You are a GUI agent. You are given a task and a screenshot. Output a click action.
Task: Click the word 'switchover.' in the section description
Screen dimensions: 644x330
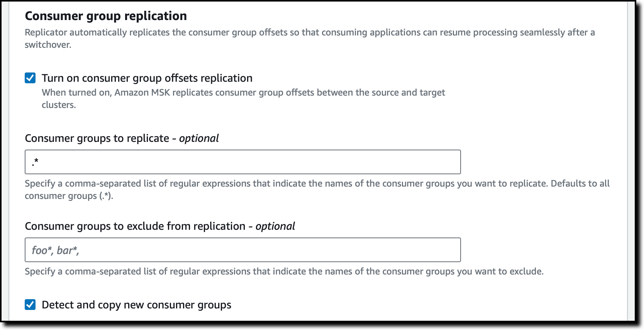(48, 45)
